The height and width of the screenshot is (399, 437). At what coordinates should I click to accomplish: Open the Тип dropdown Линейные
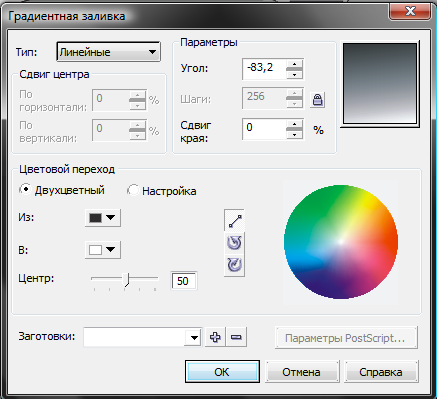tap(108, 52)
